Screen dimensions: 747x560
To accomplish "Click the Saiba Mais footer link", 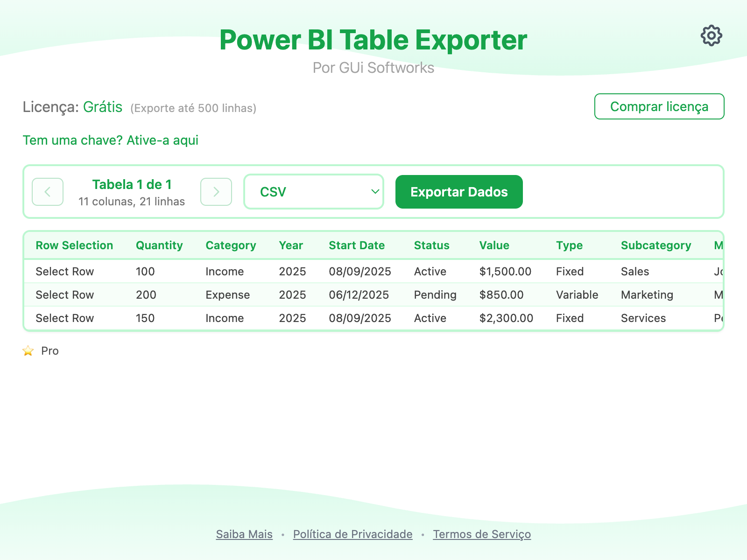I will click(244, 534).
